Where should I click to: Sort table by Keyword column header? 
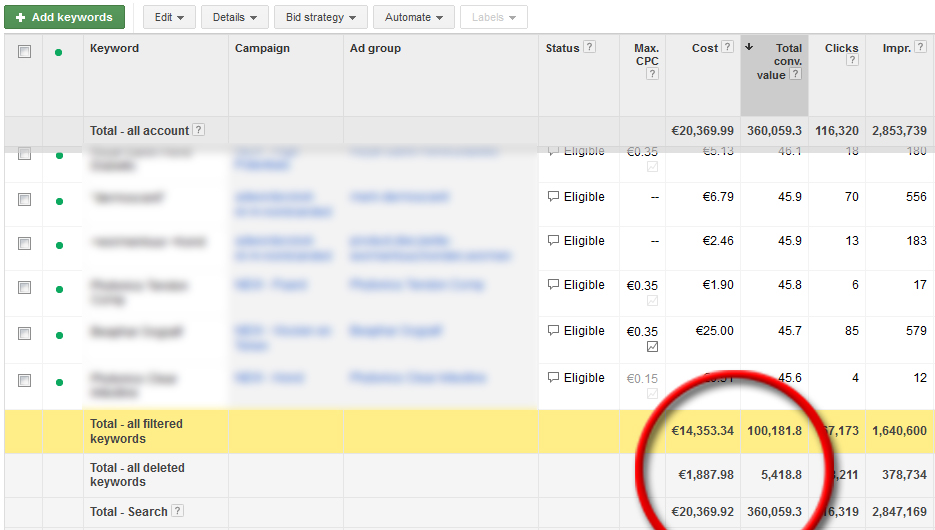click(115, 48)
